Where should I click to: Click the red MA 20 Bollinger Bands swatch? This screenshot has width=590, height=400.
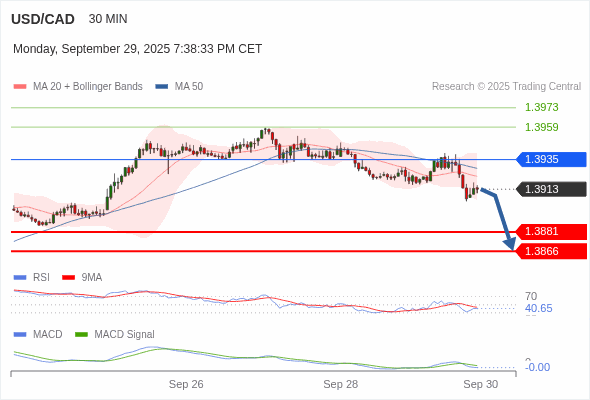point(20,87)
